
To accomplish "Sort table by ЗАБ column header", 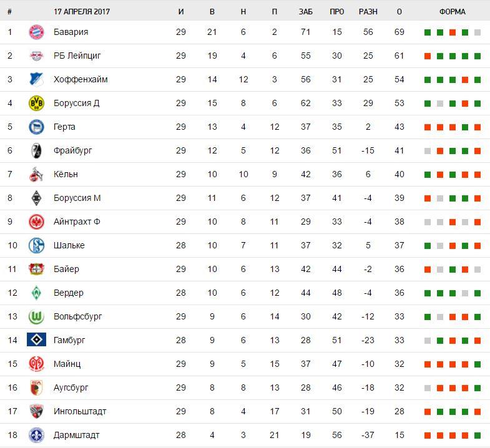I will 305,12.
